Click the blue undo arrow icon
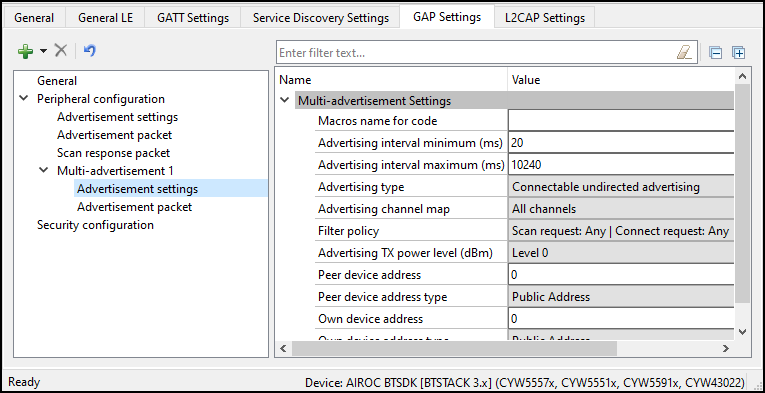The image size is (765, 393). pos(90,50)
